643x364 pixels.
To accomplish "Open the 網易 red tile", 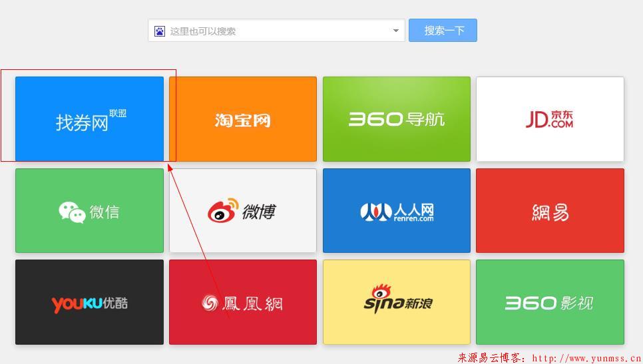I will (550, 211).
